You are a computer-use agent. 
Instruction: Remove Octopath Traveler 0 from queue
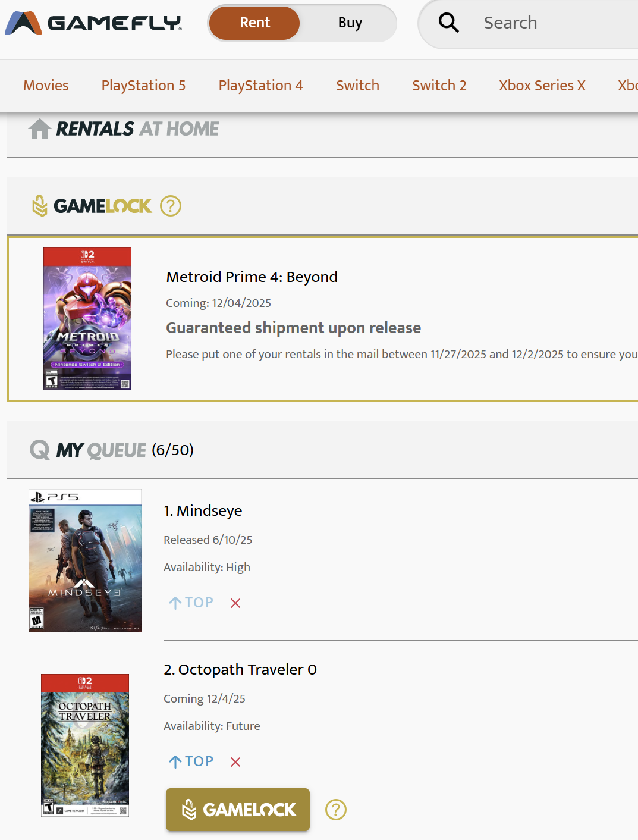235,762
